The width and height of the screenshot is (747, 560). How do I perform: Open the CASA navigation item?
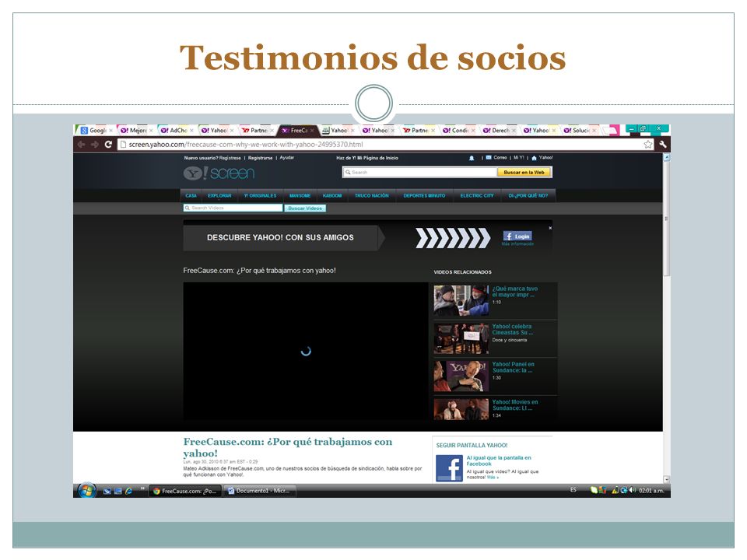[191, 196]
